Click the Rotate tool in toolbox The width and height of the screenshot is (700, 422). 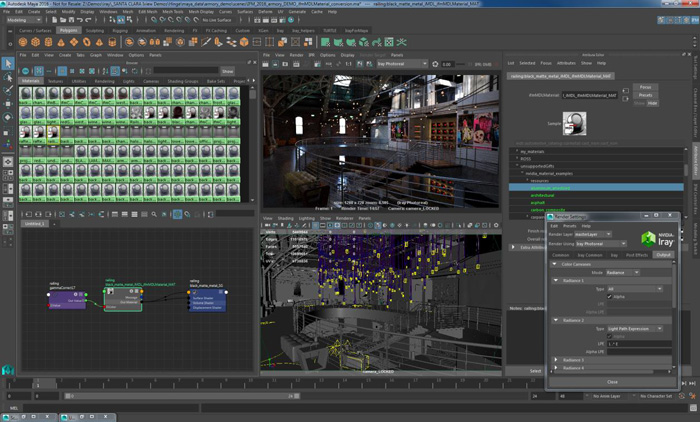point(8,117)
